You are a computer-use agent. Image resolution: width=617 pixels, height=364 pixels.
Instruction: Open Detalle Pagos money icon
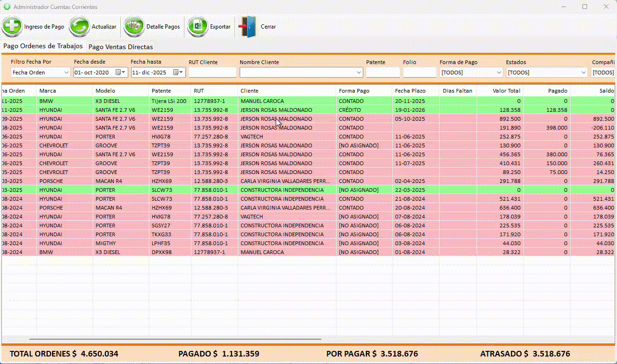[x=134, y=27]
